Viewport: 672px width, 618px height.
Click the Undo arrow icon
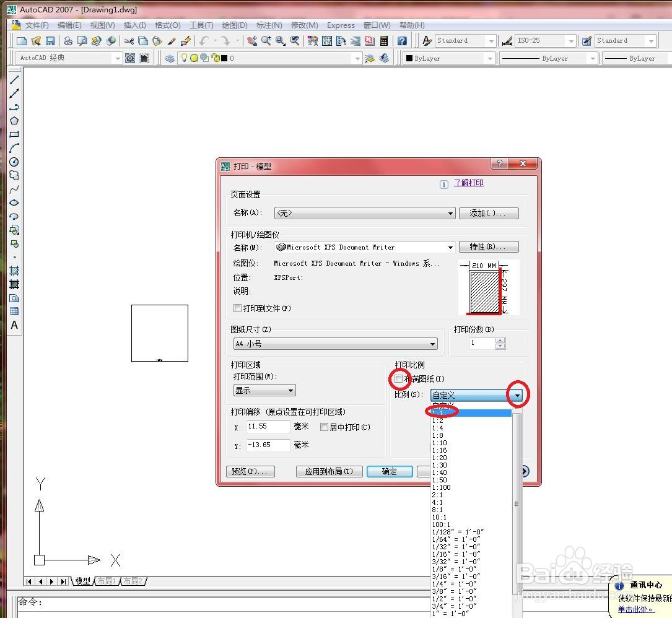204,41
